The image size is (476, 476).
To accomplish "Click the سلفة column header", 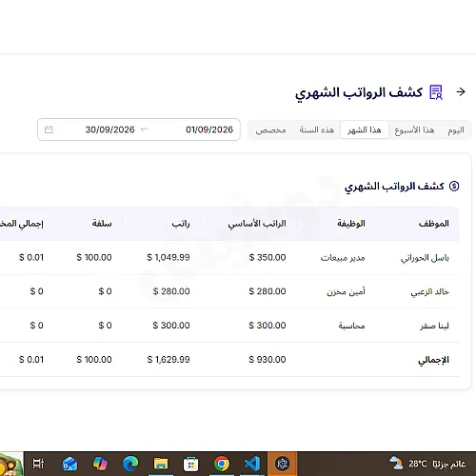I will (102, 224).
